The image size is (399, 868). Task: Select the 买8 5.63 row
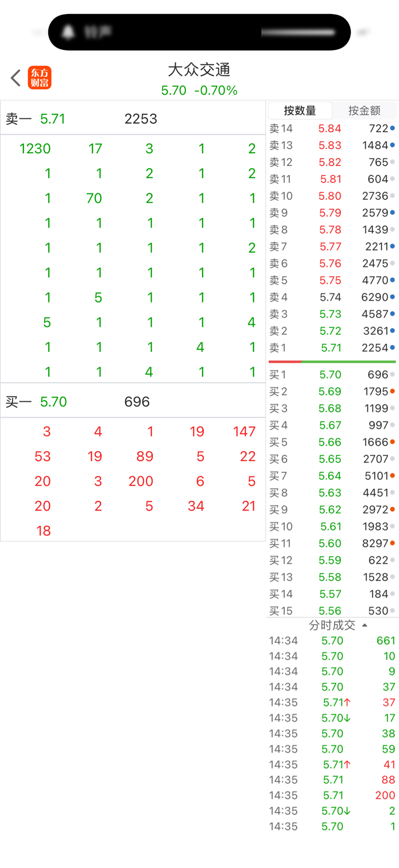[332, 493]
